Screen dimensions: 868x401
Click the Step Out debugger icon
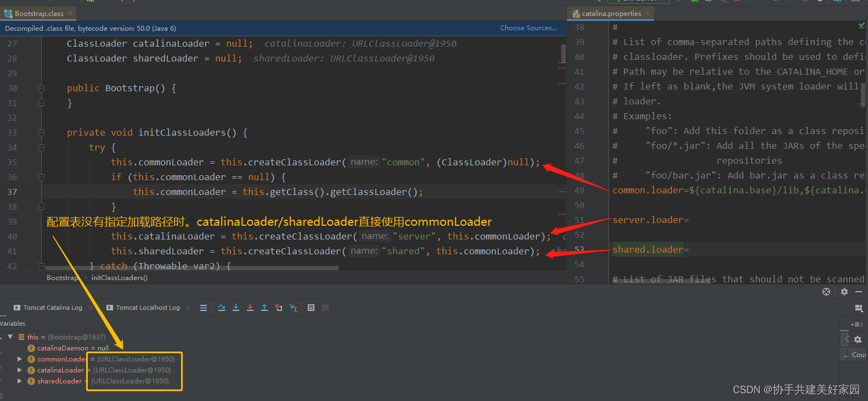(x=264, y=308)
